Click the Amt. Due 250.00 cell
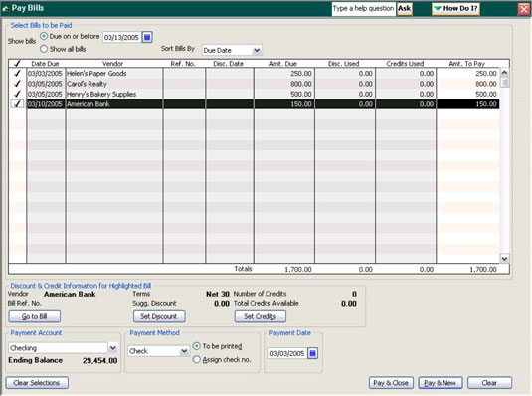 [284, 74]
